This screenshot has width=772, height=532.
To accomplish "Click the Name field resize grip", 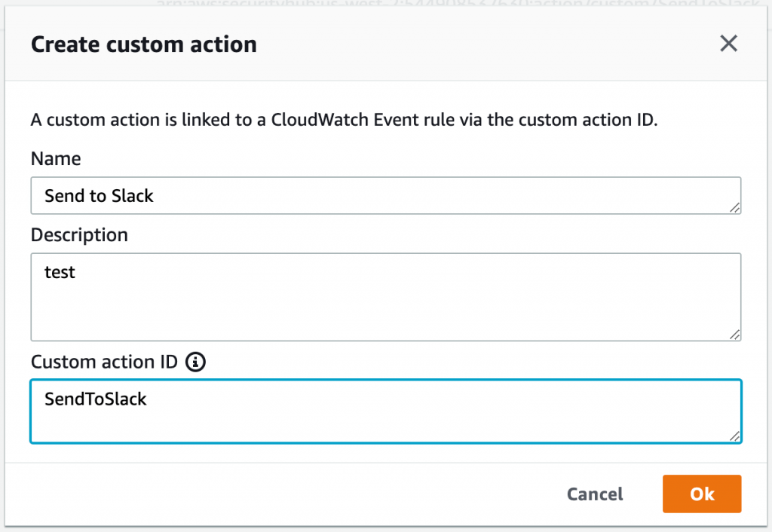I will tap(734, 208).
